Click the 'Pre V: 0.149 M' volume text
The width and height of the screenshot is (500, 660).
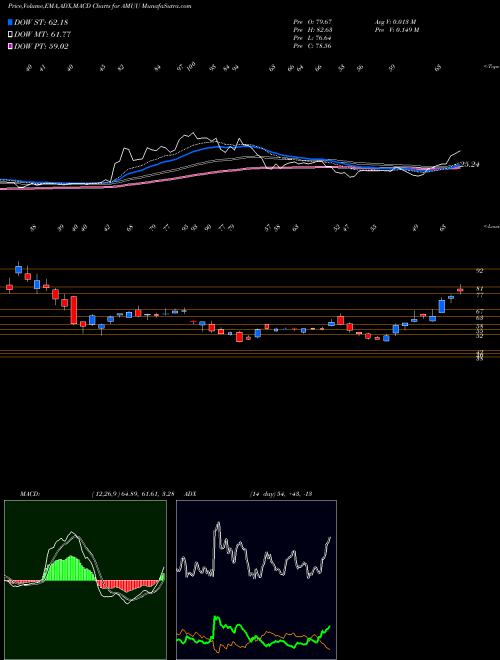(x=396, y=30)
